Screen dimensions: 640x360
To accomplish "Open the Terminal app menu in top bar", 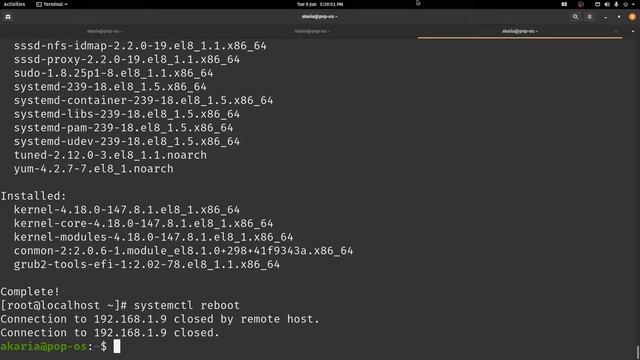I will [52, 4].
